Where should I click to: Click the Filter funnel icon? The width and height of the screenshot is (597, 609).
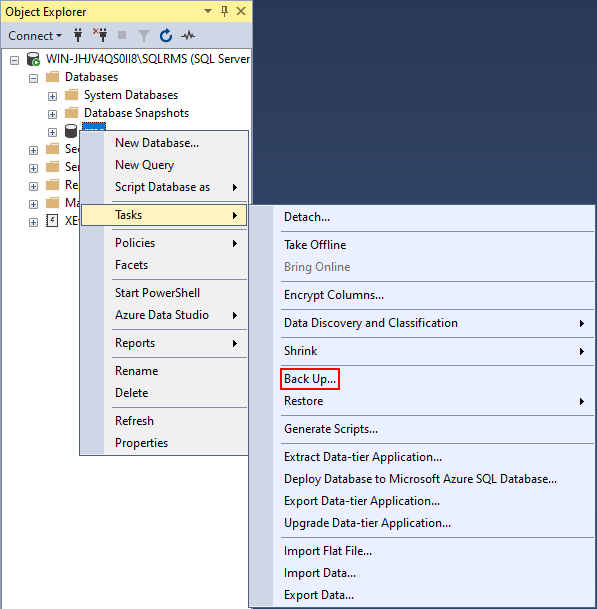144,36
